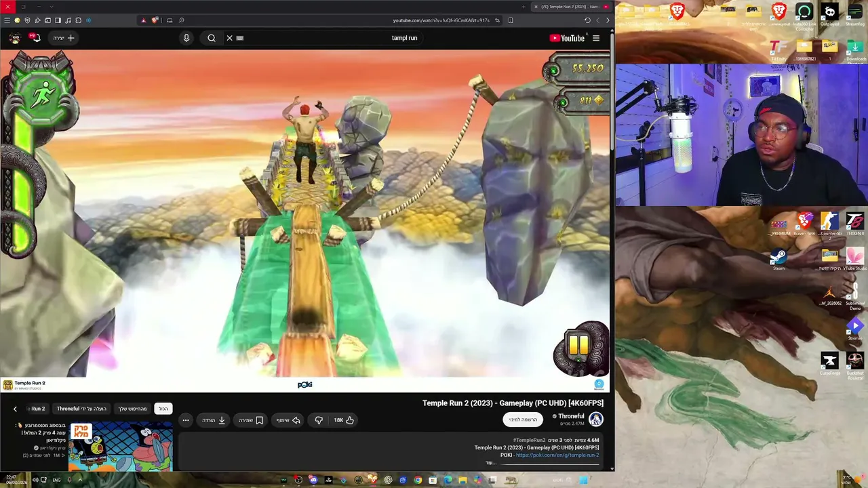Save the video to a playlist
The width and height of the screenshot is (868, 488).
251,420
